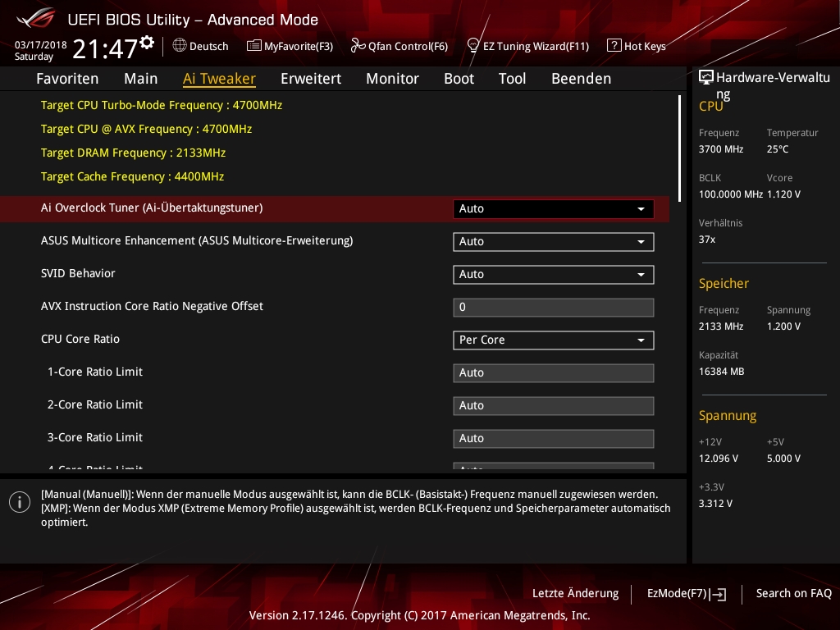Image resolution: width=840 pixels, height=630 pixels.
Task: Open Search on FAQ link
Action: tap(793, 594)
